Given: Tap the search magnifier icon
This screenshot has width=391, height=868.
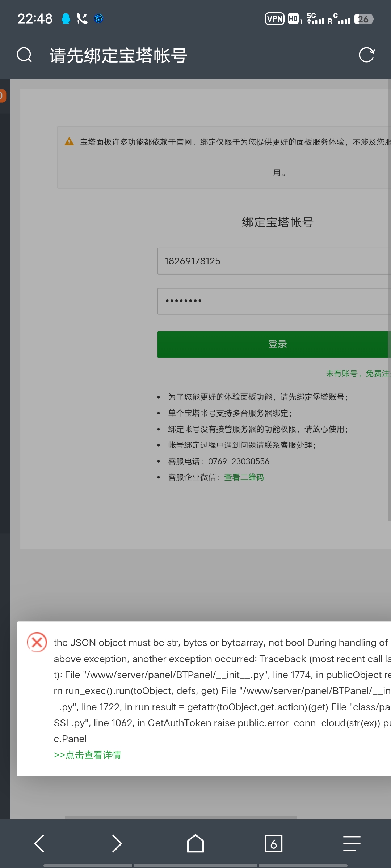Looking at the screenshot, I should coord(25,55).
